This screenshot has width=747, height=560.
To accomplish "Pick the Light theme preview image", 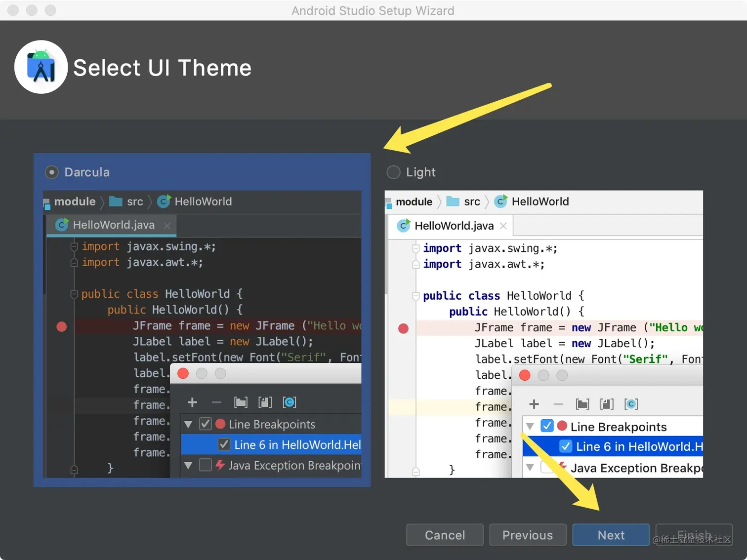I will click(543, 334).
